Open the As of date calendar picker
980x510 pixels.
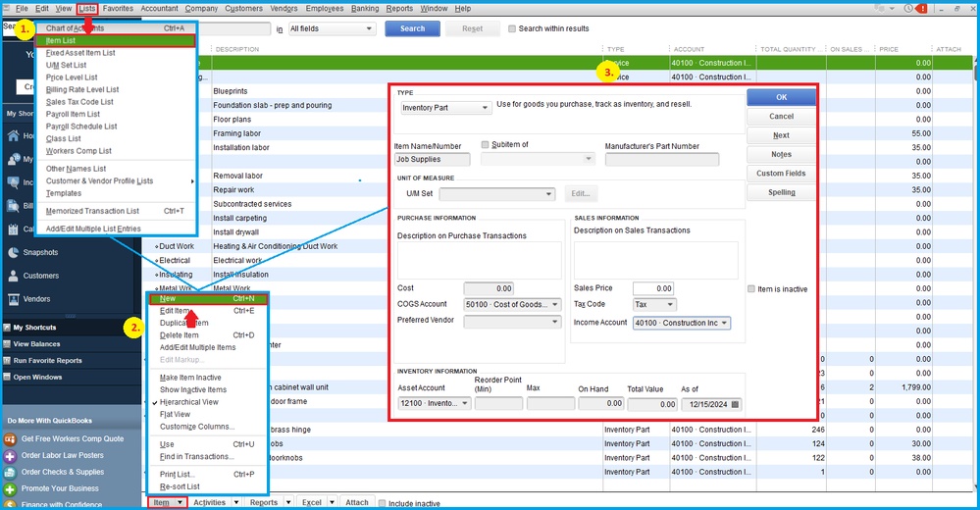(x=735, y=404)
